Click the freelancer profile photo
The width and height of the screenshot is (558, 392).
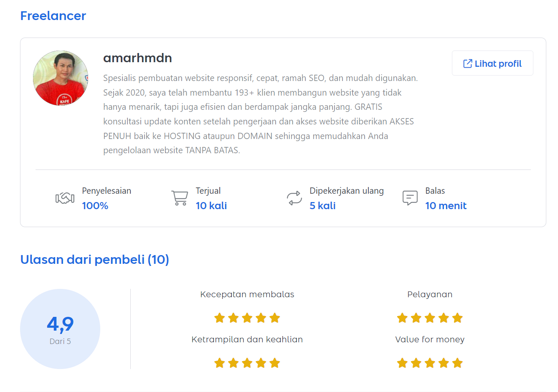coord(61,78)
